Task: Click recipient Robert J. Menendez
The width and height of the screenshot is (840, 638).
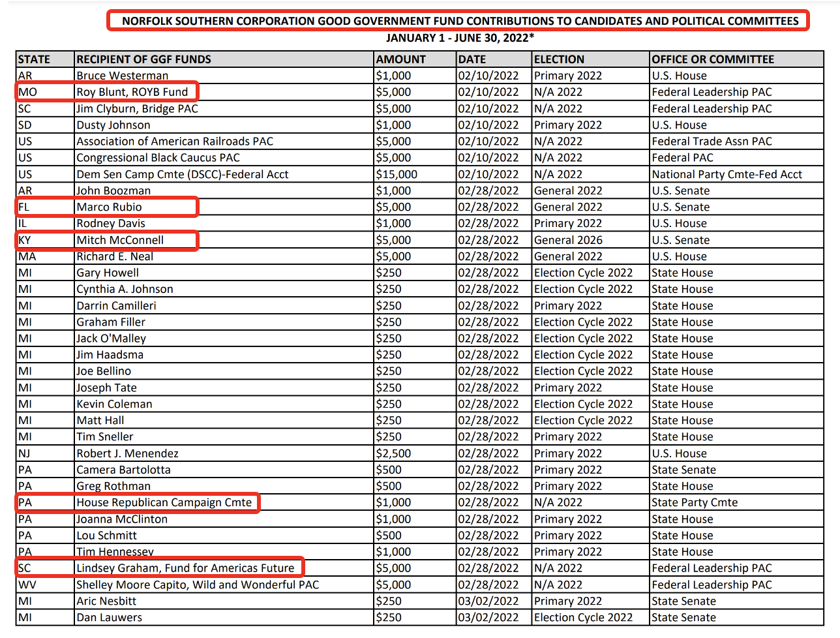Action: coord(127,453)
